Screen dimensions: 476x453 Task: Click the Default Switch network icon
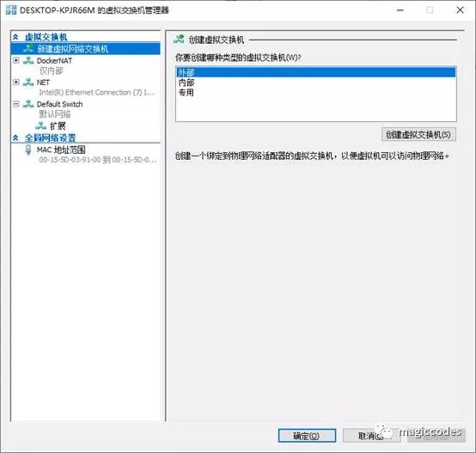click(x=28, y=104)
